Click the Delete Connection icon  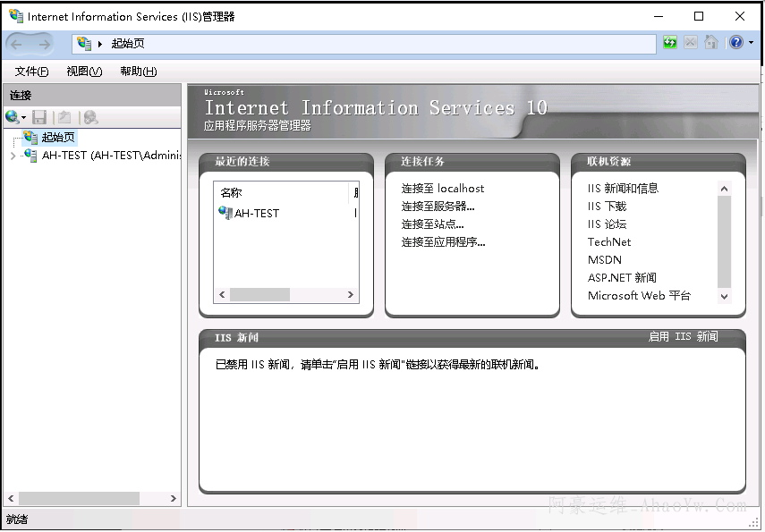tap(90, 117)
